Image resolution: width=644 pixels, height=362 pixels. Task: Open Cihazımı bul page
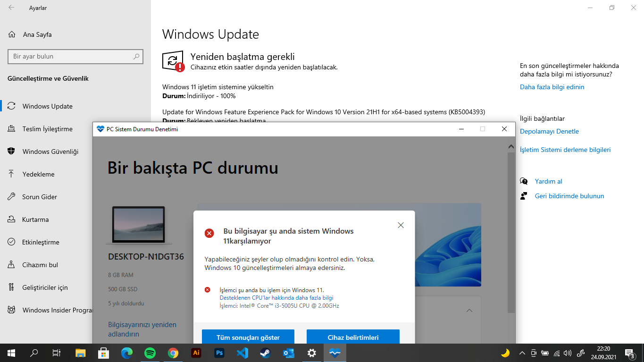pos(40,265)
